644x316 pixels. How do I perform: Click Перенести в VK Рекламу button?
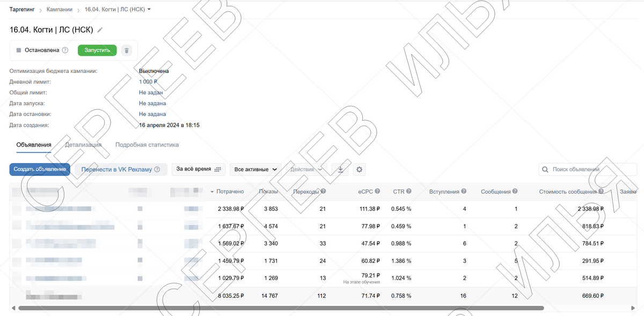click(120, 170)
